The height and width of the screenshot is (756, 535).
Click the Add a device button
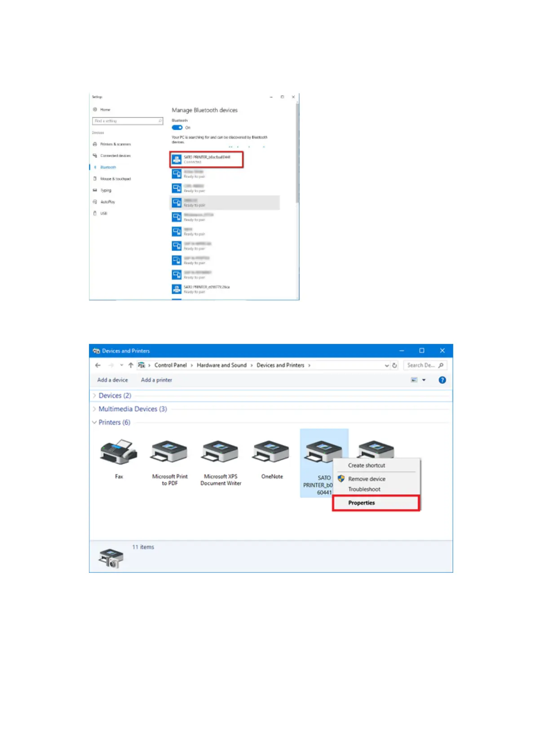click(112, 380)
